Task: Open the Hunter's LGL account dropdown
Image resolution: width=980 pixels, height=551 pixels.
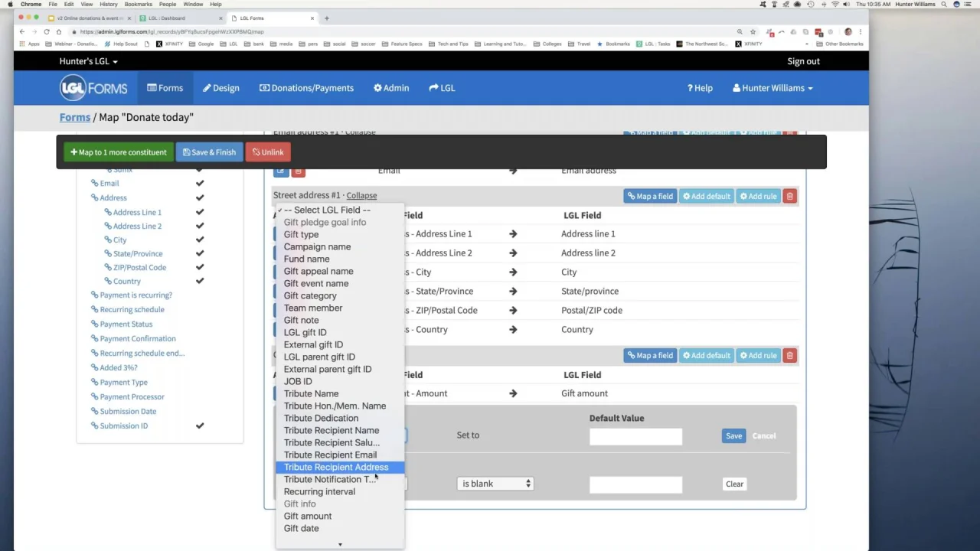Action: pos(89,61)
